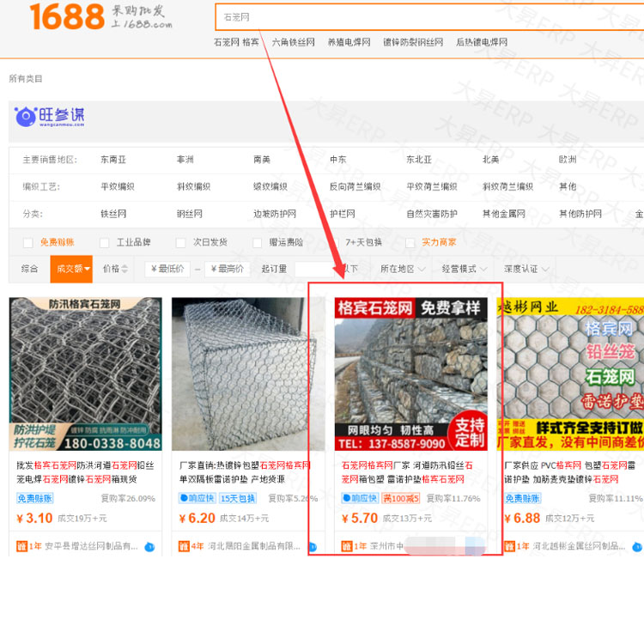Enable the 免费赊账 checkbox filter

tap(28, 243)
